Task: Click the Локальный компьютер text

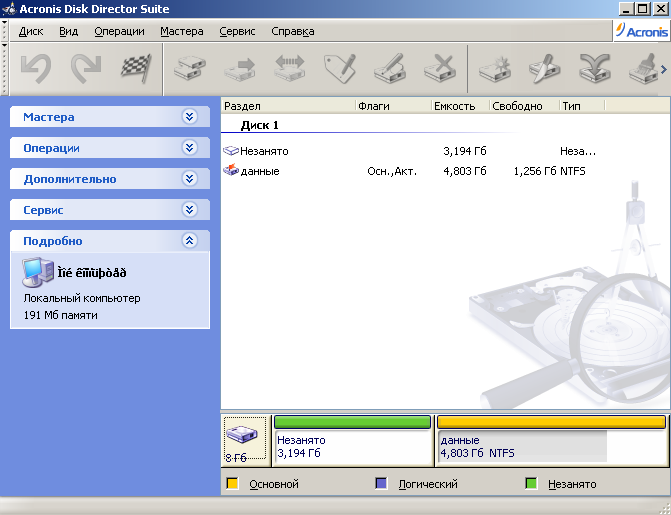Action: click(x=82, y=298)
